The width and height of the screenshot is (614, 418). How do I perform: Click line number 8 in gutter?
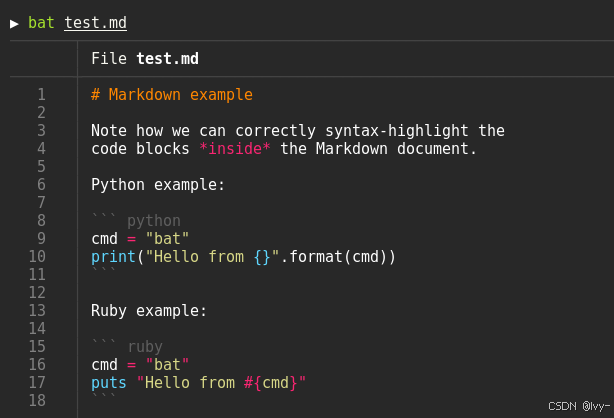pyautogui.click(x=42, y=221)
